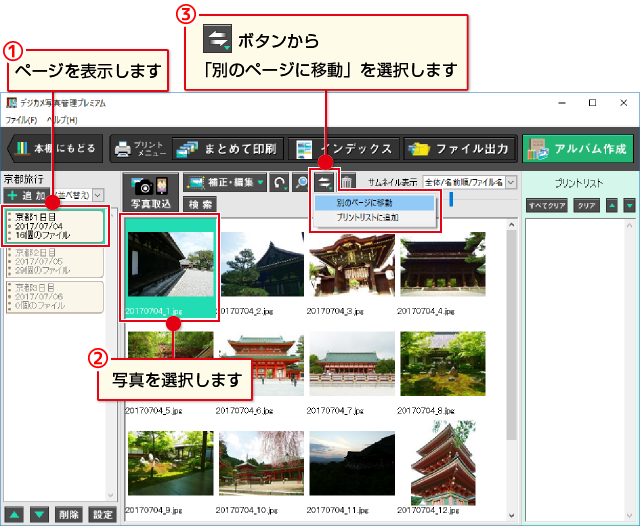Select thumbnail 20170704_2.jpg
Screen dimensions: 640x528
point(262,264)
